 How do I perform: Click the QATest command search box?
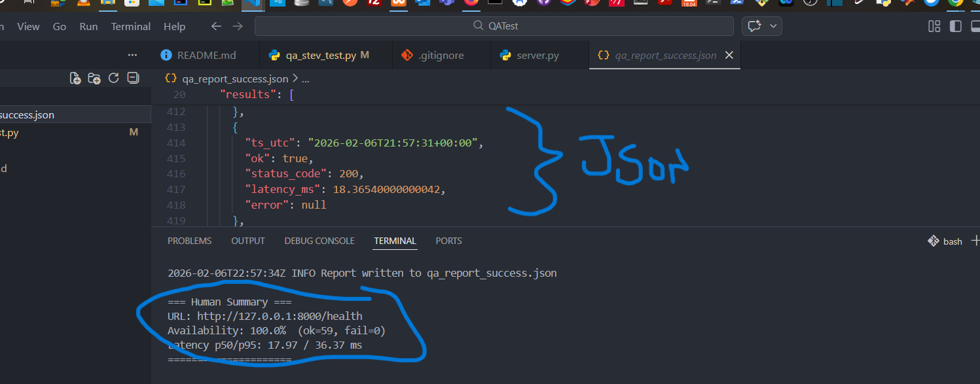pos(494,26)
